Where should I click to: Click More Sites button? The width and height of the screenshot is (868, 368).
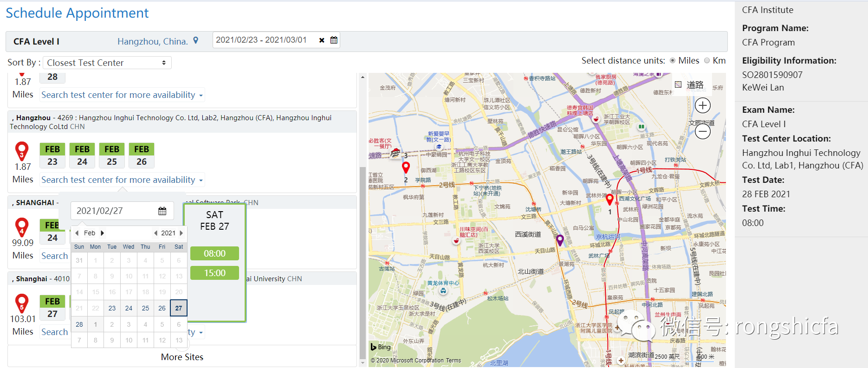[x=182, y=357]
